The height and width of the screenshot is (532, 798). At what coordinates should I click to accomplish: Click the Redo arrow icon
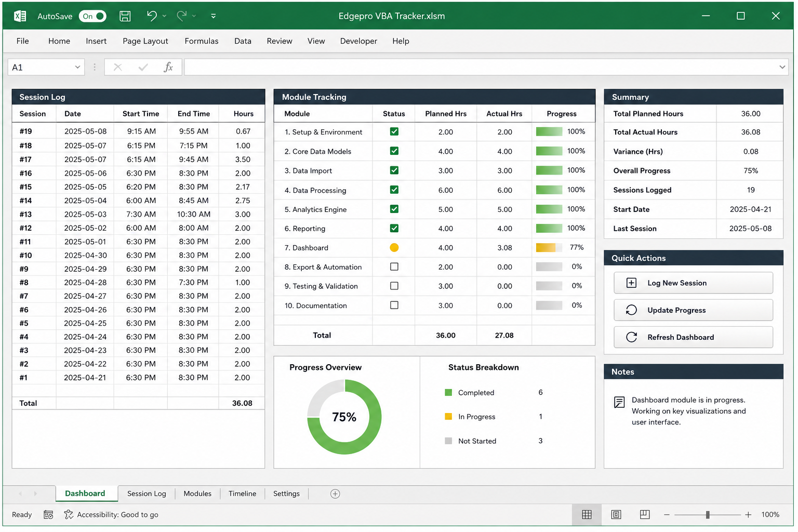click(x=181, y=16)
